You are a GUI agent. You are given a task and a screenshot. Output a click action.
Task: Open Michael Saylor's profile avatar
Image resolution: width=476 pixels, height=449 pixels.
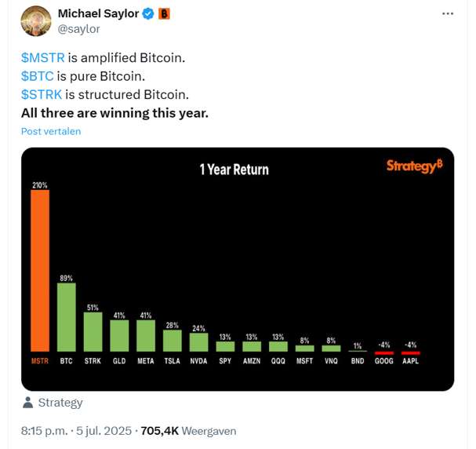click(36, 21)
